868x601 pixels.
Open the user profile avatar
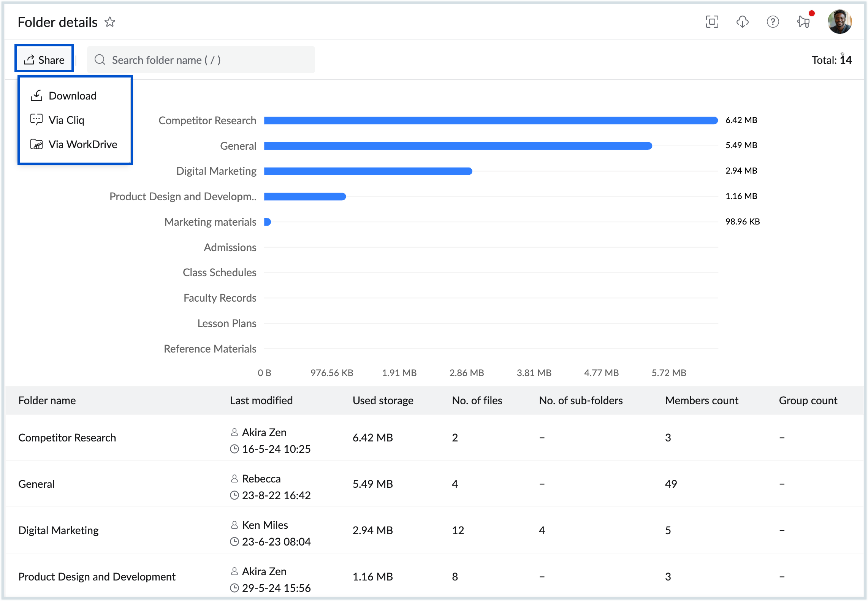coord(839,22)
